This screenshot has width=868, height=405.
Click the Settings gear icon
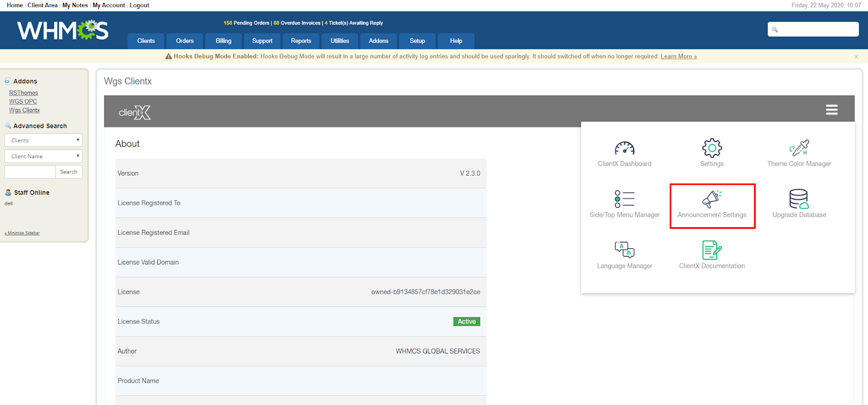[x=712, y=148]
